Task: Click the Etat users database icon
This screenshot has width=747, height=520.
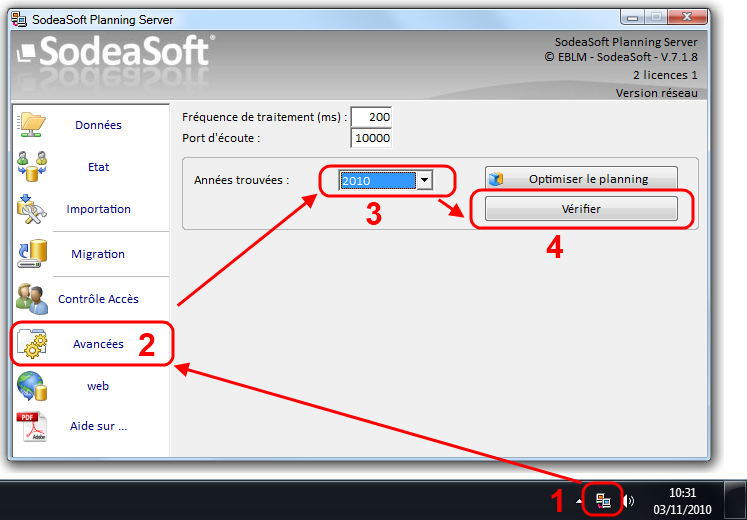Action: (x=32, y=166)
